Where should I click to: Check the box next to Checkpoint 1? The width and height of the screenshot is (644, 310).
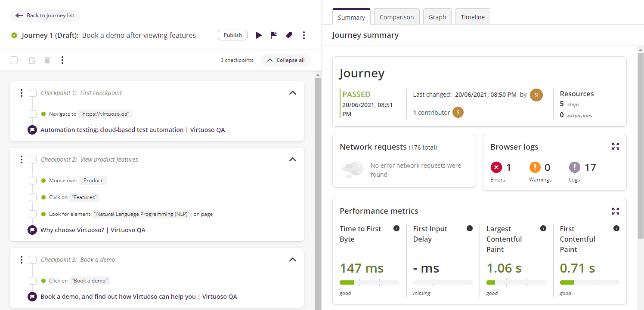32,92
